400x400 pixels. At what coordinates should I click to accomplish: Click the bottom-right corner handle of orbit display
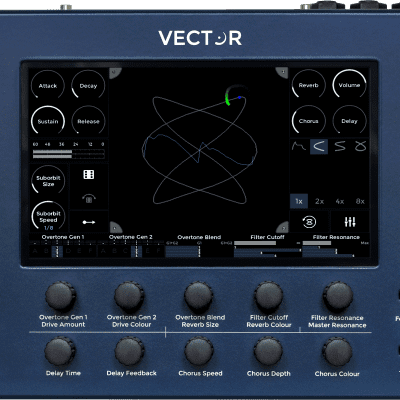pyautogui.click(x=282, y=227)
